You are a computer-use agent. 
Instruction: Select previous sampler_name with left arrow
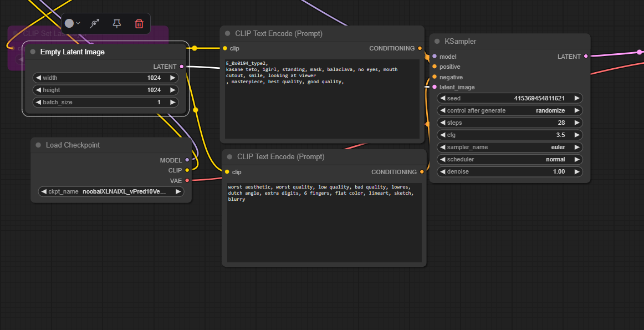click(442, 147)
